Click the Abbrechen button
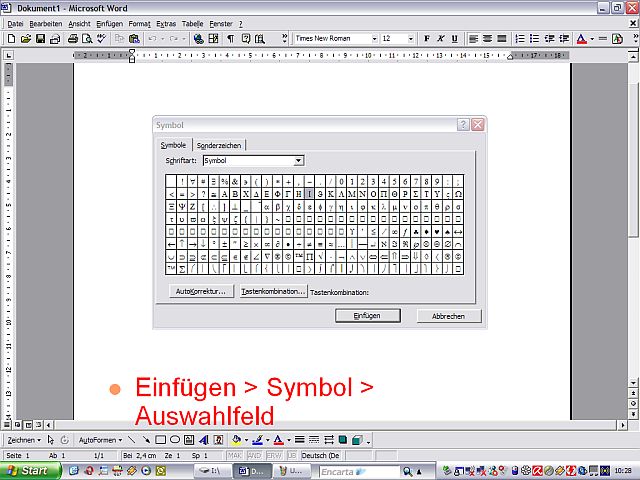The width and height of the screenshot is (640, 480). click(x=448, y=316)
